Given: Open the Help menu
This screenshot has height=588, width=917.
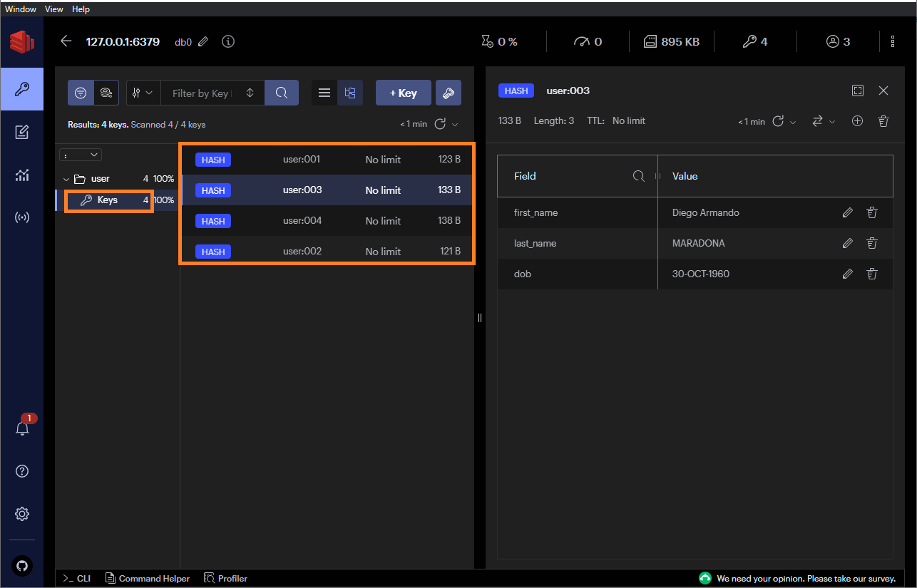Looking at the screenshot, I should click(81, 9).
